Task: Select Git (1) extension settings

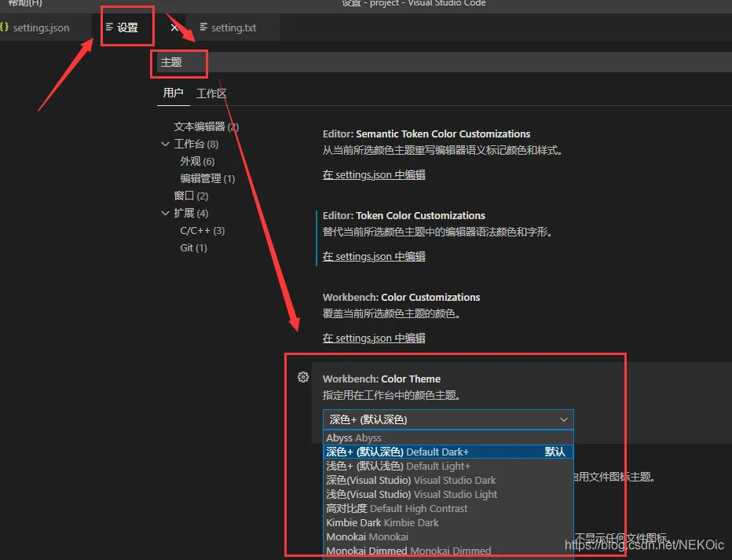Action: pyautogui.click(x=193, y=248)
